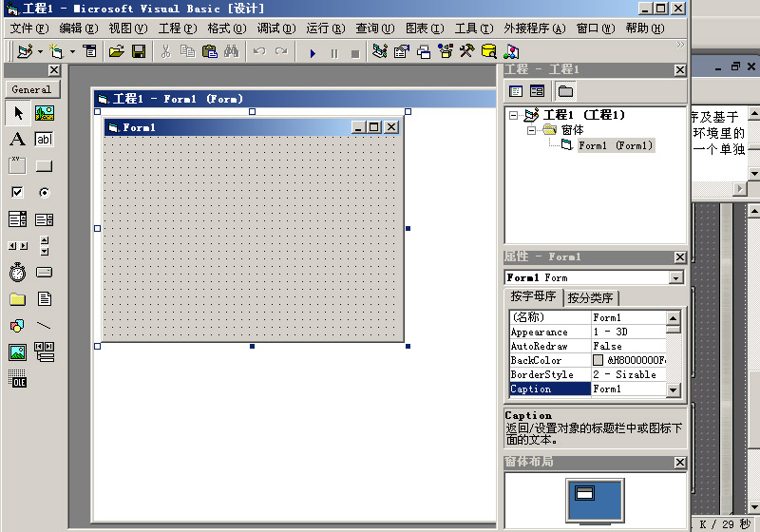Select the Image control tool
This screenshot has width=760, height=532.
pos(18,352)
